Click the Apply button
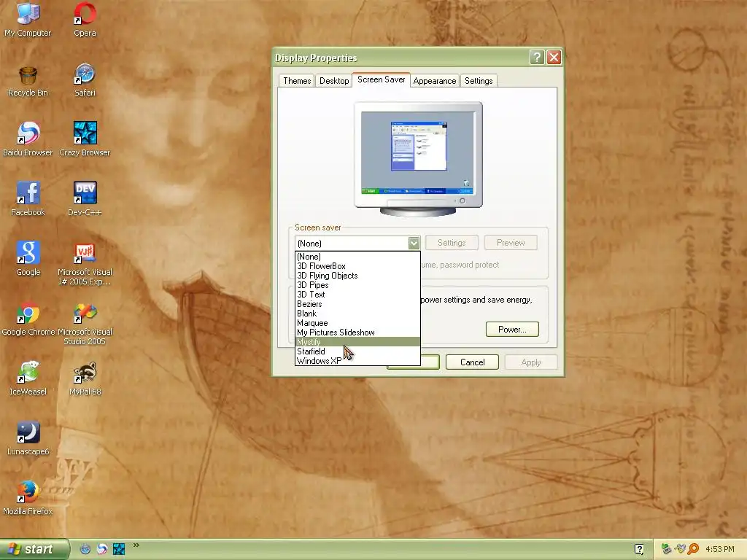This screenshot has width=747, height=560. point(531,362)
